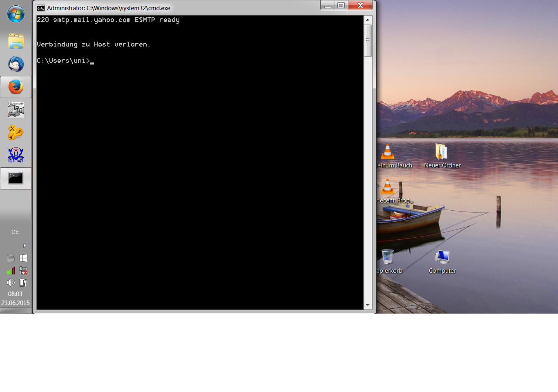Select the cmd.exe taskbar button
The width and height of the screenshot is (558, 392).
16,178
